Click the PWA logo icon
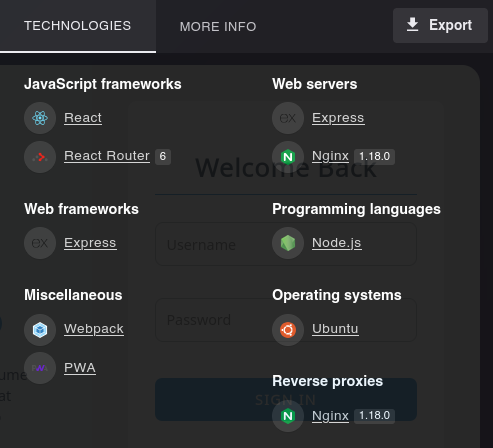 point(40,368)
